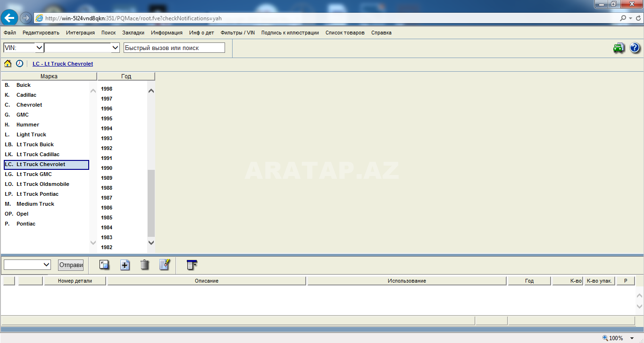
Task: Click the year list scroll up arrow
Action: click(x=151, y=91)
